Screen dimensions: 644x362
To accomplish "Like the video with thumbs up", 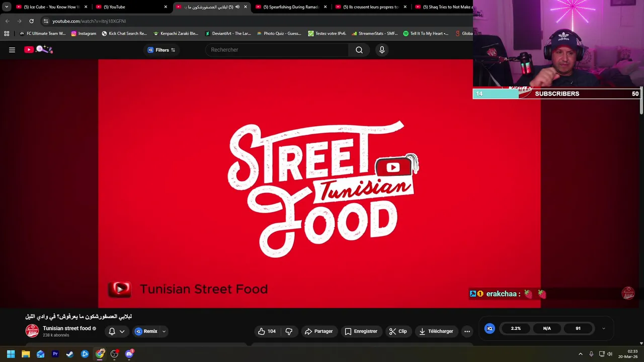I will coord(267,331).
